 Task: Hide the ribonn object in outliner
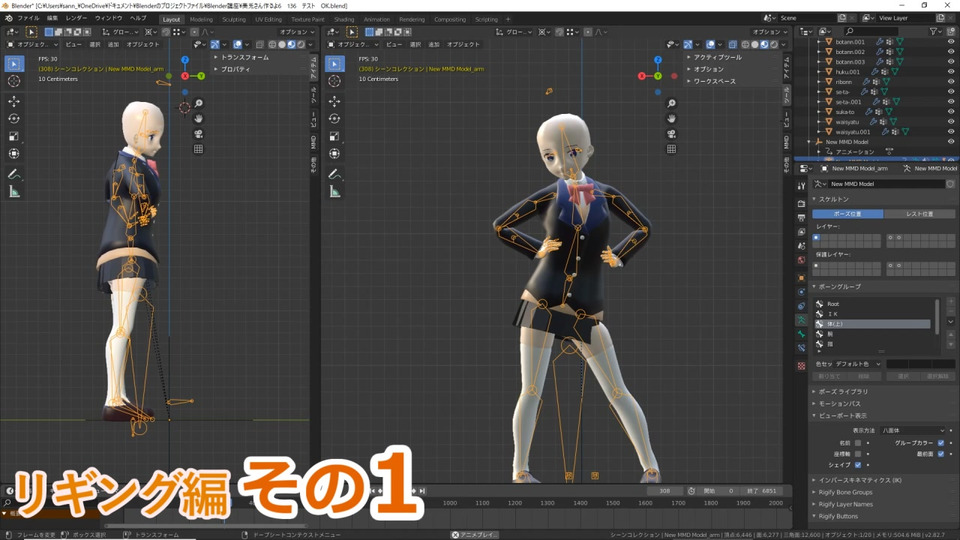(x=950, y=81)
